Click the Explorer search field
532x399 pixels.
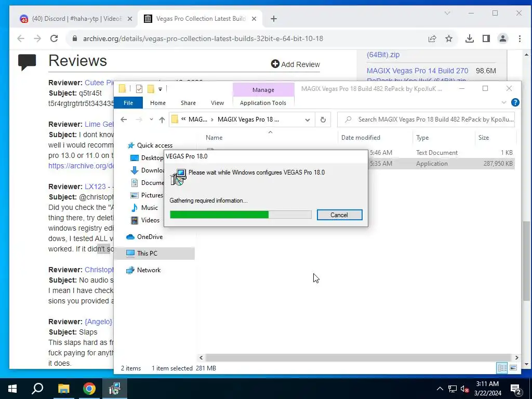tap(426, 119)
